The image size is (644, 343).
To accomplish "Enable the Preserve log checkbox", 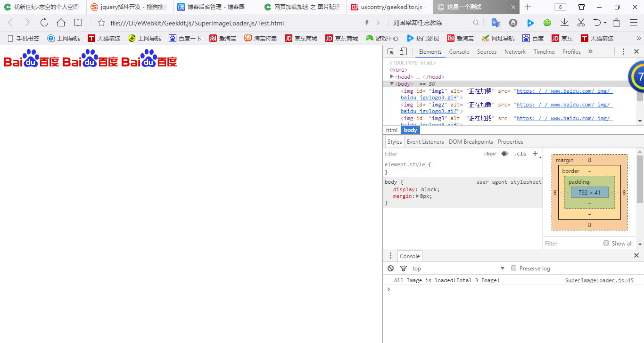I will (x=514, y=268).
